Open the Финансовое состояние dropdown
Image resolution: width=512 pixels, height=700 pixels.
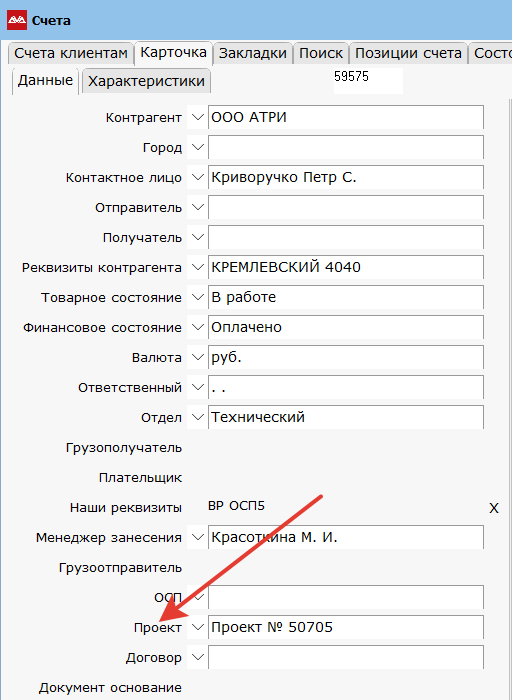[197, 327]
